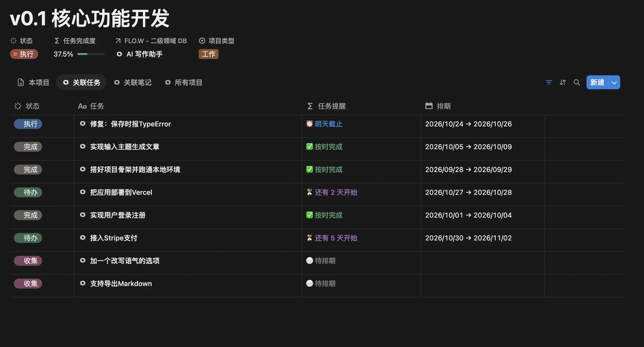This screenshot has height=347, width=644.
Task: Open the search magnifier icon
Action: coord(576,82)
